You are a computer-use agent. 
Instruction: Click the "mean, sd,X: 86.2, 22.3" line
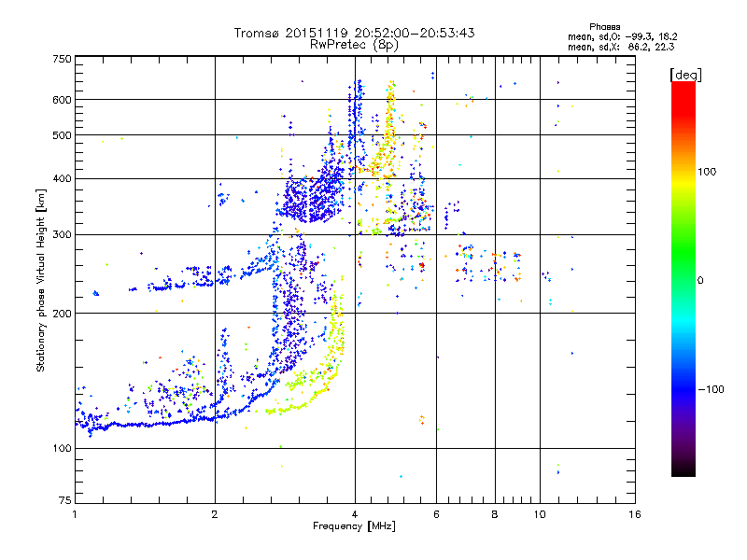click(x=621, y=47)
